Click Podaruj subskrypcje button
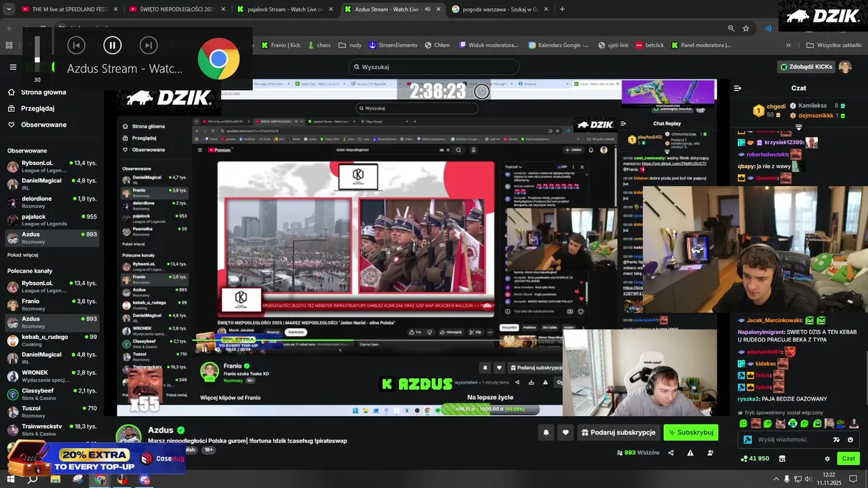The image size is (868, 488). (618, 432)
